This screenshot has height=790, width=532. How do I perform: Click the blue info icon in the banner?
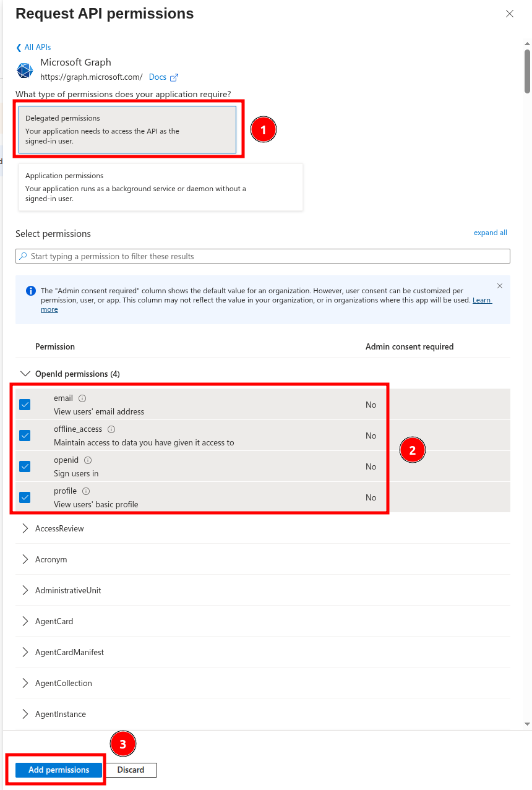pyautogui.click(x=31, y=291)
